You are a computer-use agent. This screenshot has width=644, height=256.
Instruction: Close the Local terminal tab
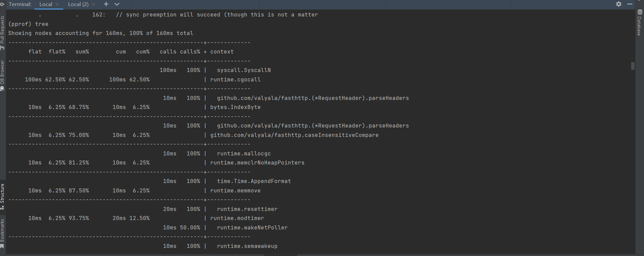coord(57,4)
